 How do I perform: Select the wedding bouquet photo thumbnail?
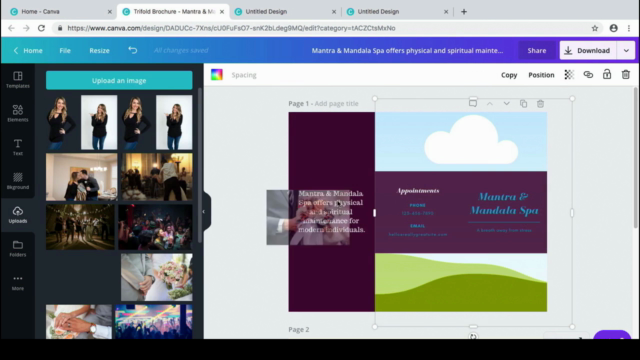157,277
